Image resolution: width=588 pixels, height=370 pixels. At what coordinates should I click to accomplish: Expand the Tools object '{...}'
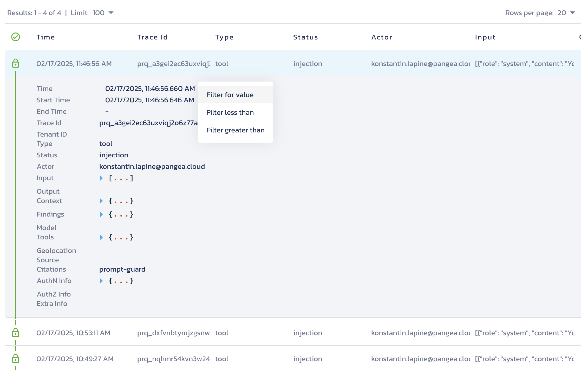tap(102, 237)
